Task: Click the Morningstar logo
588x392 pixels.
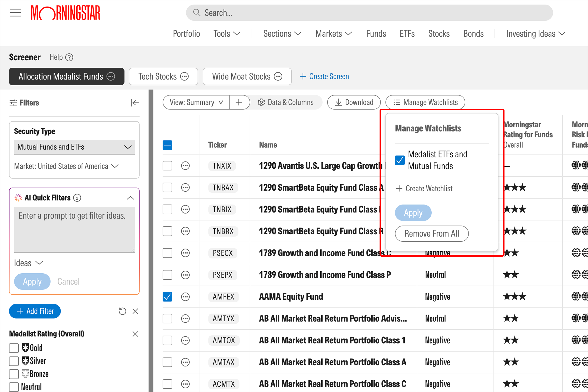Action: (x=65, y=13)
